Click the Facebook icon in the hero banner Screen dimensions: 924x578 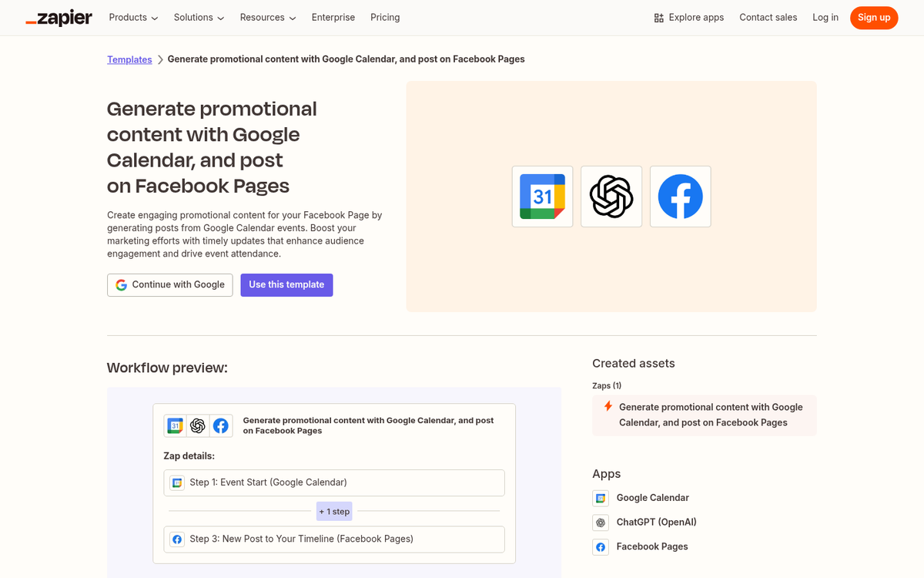[680, 196]
